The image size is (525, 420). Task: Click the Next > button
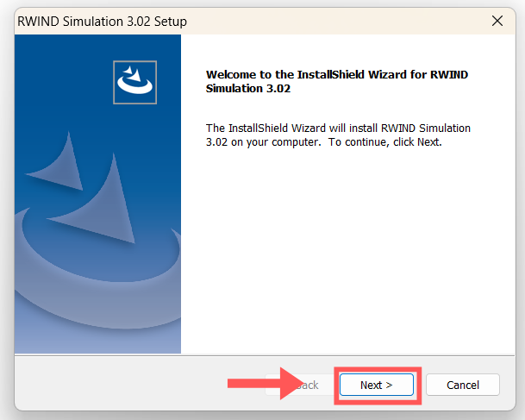pyautogui.click(x=376, y=385)
